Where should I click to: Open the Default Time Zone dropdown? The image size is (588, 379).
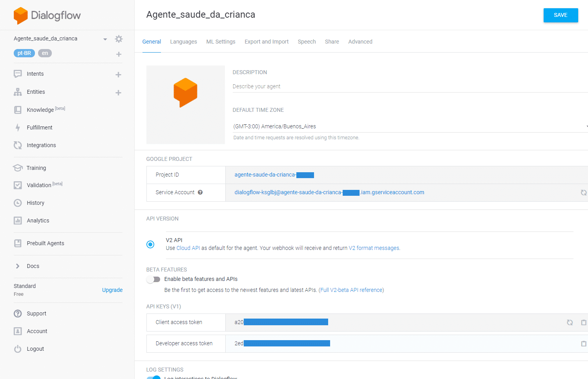pos(586,126)
